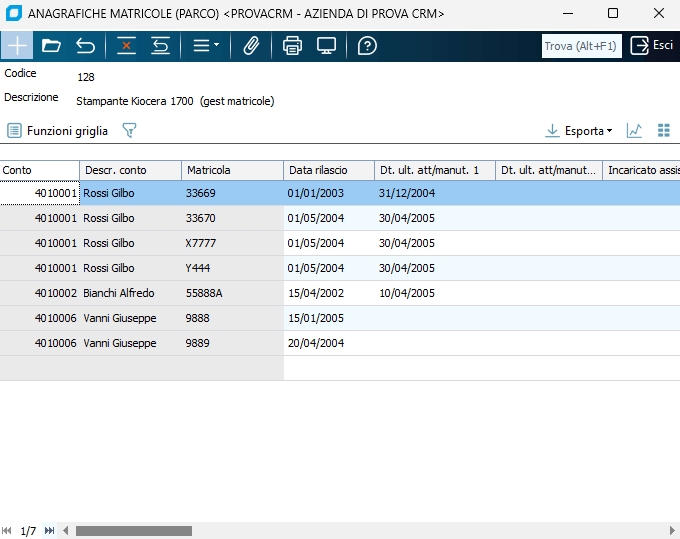This screenshot has width=680, height=539.
Task: Click the undo arrow toolbar icon
Action: (x=86, y=46)
